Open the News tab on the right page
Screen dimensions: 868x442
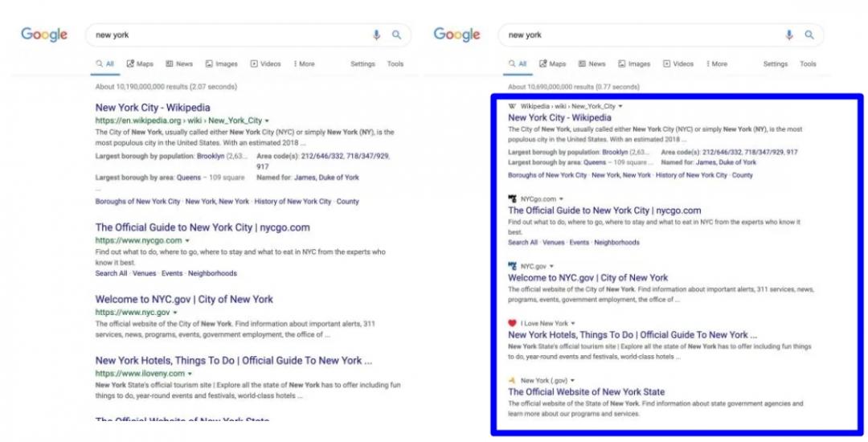(592, 64)
